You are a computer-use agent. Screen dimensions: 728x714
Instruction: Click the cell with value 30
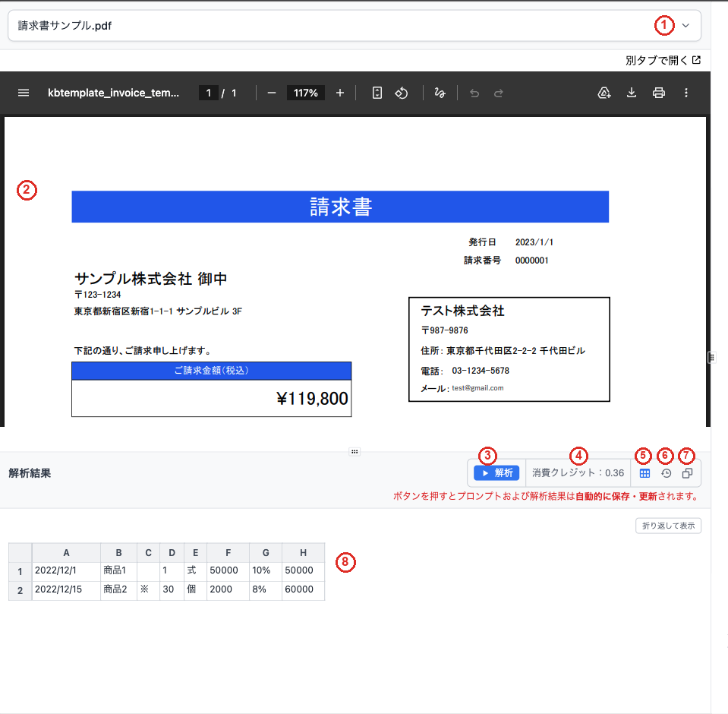[x=172, y=589]
